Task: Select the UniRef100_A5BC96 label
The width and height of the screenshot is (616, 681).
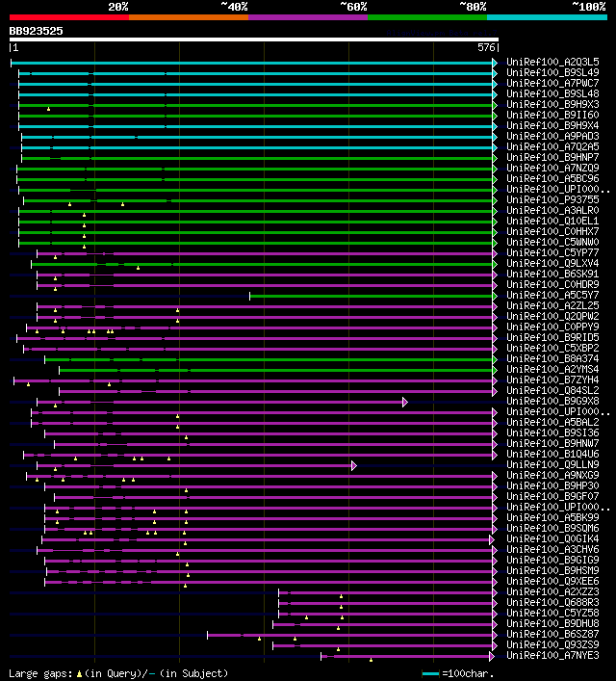Action: (x=552, y=178)
